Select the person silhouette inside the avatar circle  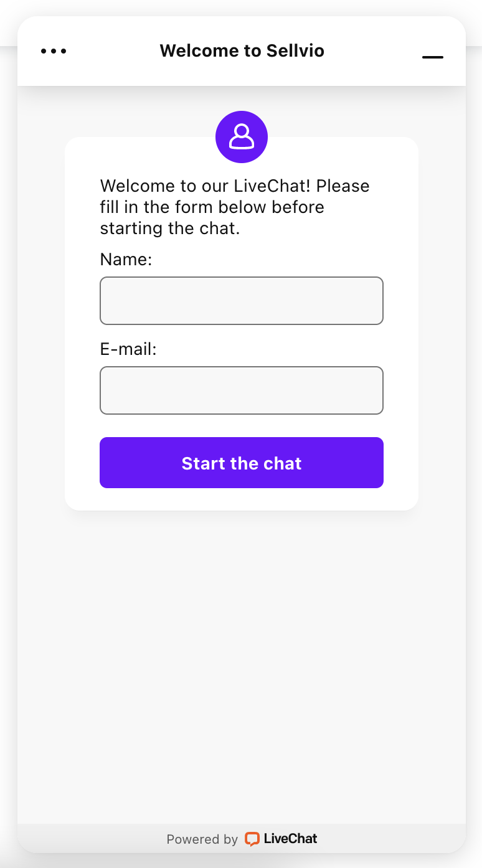click(x=242, y=136)
